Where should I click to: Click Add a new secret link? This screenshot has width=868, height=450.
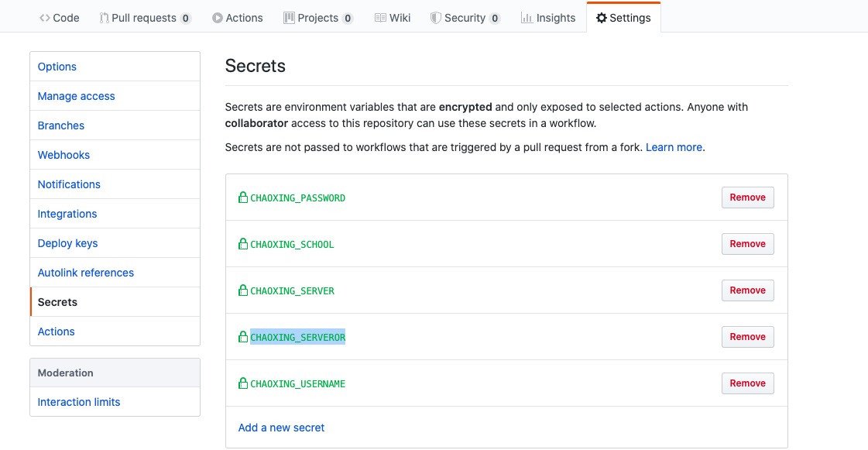(x=281, y=428)
